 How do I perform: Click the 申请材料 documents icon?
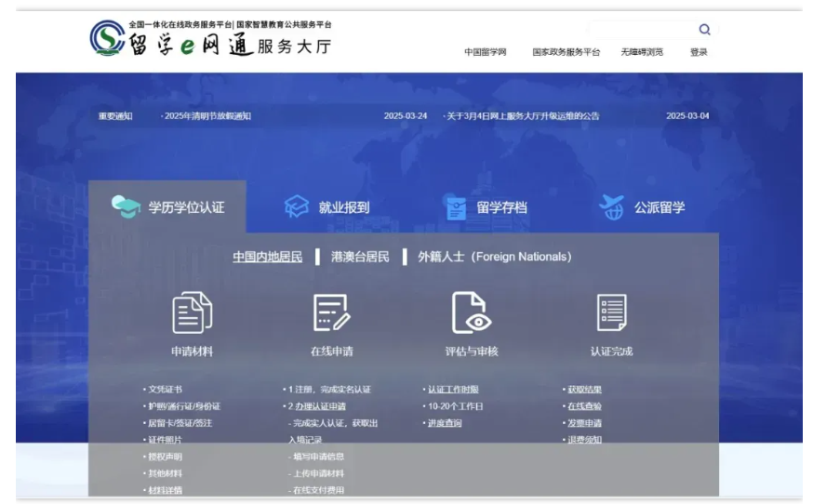click(x=192, y=312)
